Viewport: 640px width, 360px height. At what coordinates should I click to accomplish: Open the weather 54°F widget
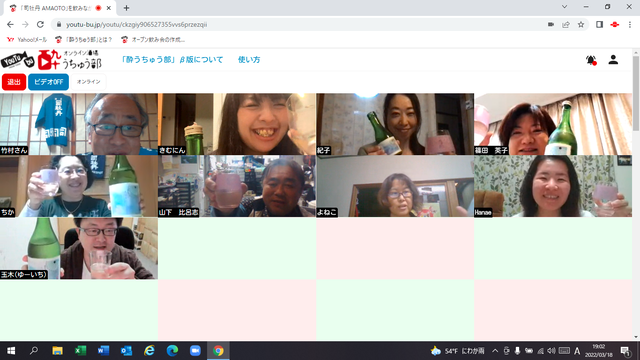457,351
